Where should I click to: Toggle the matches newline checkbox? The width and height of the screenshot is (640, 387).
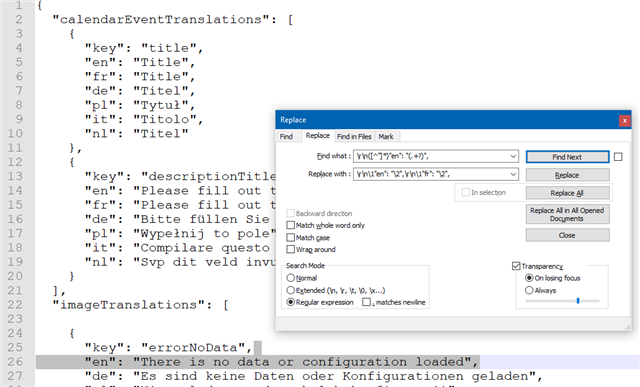coord(366,302)
